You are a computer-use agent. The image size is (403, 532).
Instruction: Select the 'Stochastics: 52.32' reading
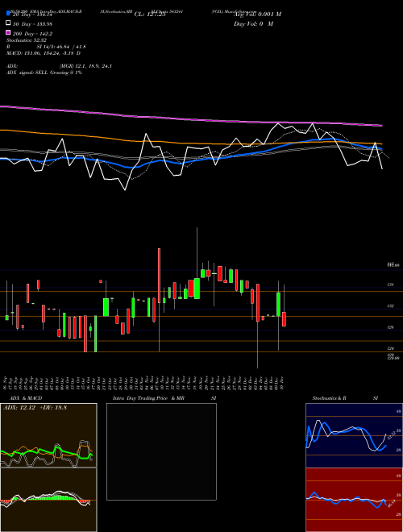27,40
